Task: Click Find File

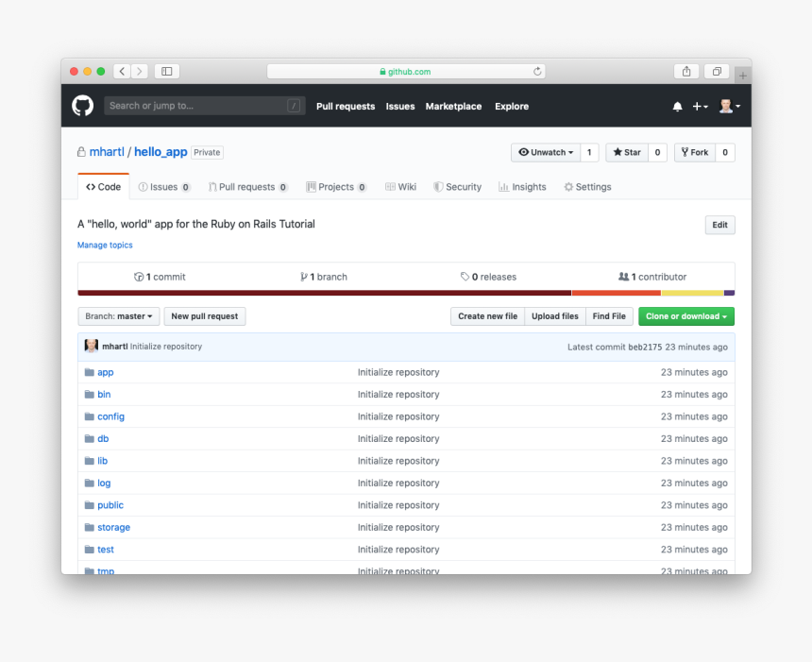Action: 609,316
